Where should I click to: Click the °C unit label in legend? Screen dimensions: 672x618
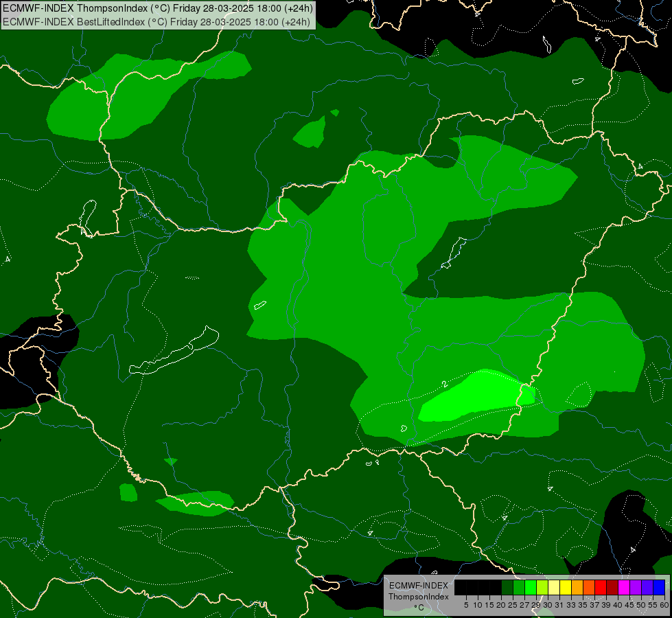pyautogui.click(x=419, y=608)
